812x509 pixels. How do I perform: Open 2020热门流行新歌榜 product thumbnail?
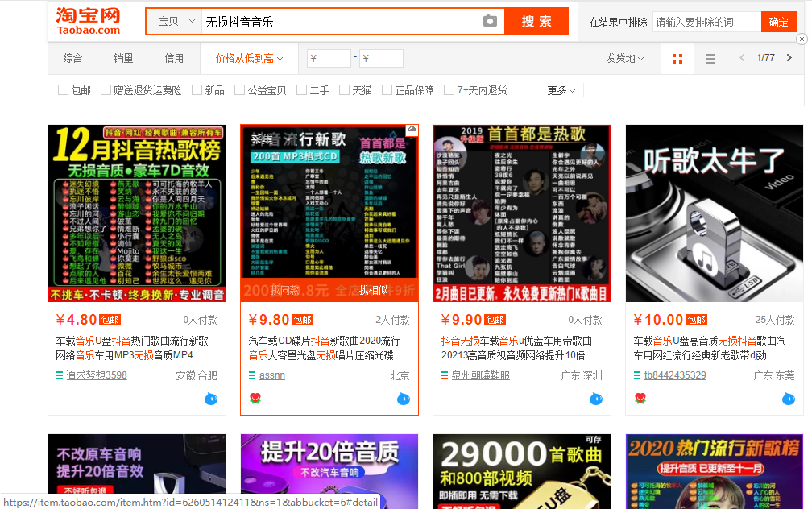715,471
